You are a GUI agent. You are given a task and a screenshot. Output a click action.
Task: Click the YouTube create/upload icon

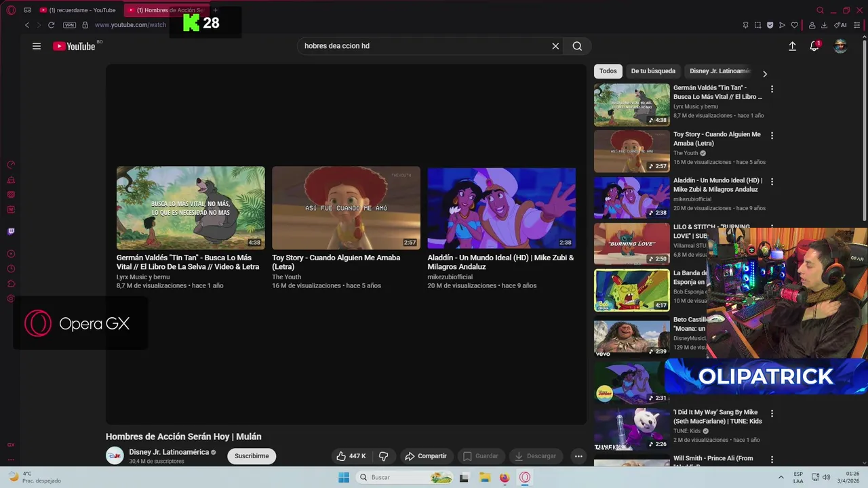[x=792, y=46]
